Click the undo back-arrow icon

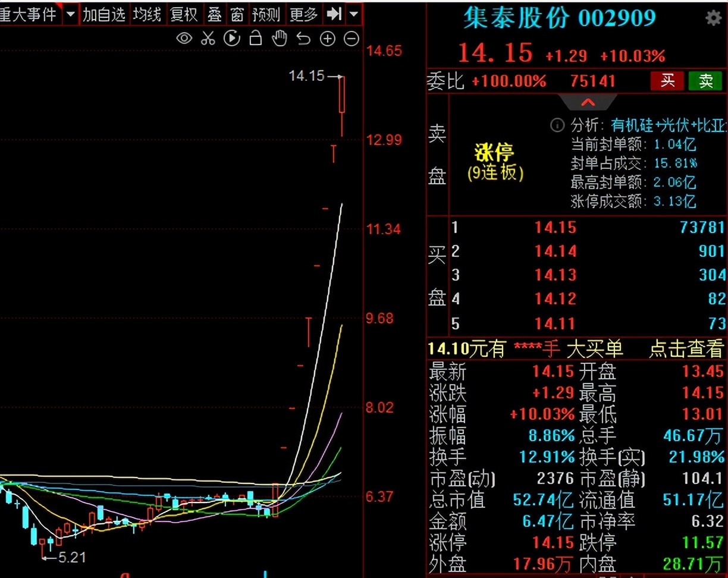tap(303, 39)
